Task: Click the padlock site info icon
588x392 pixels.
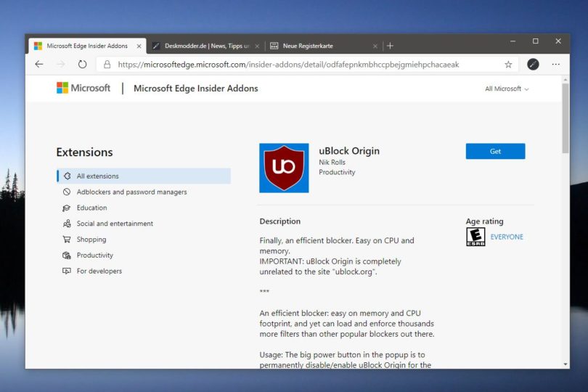Action: tap(107, 65)
